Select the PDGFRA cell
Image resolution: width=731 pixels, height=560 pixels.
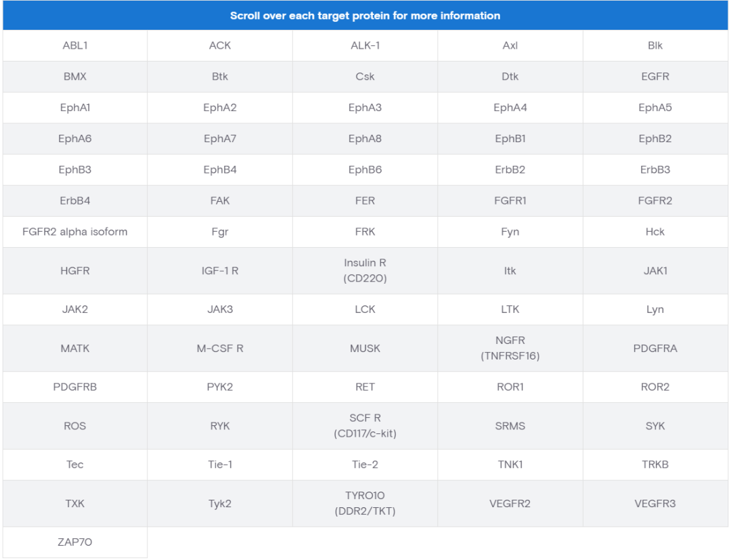pos(655,348)
